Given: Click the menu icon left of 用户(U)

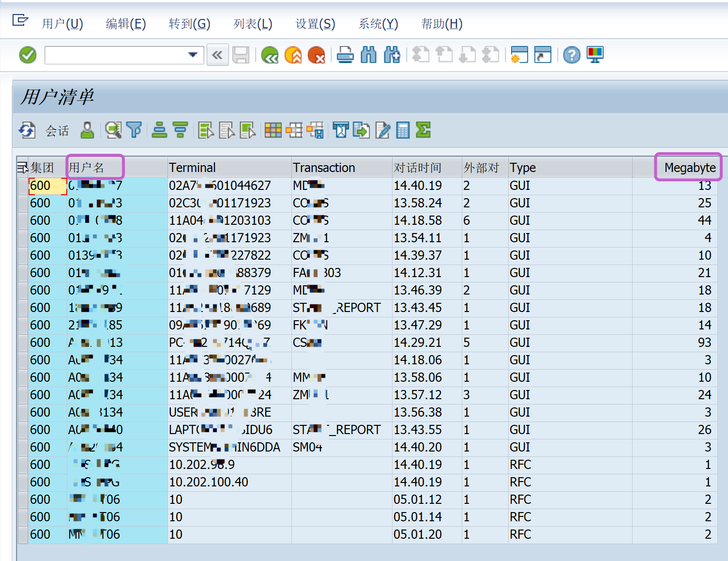Looking at the screenshot, I should (x=20, y=20).
